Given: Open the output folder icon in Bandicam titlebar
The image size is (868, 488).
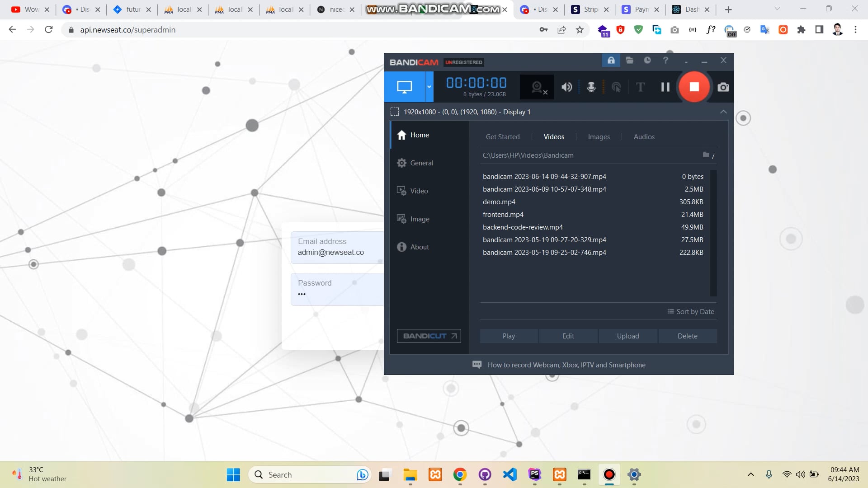Looking at the screenshot, I should pos(629,60).
